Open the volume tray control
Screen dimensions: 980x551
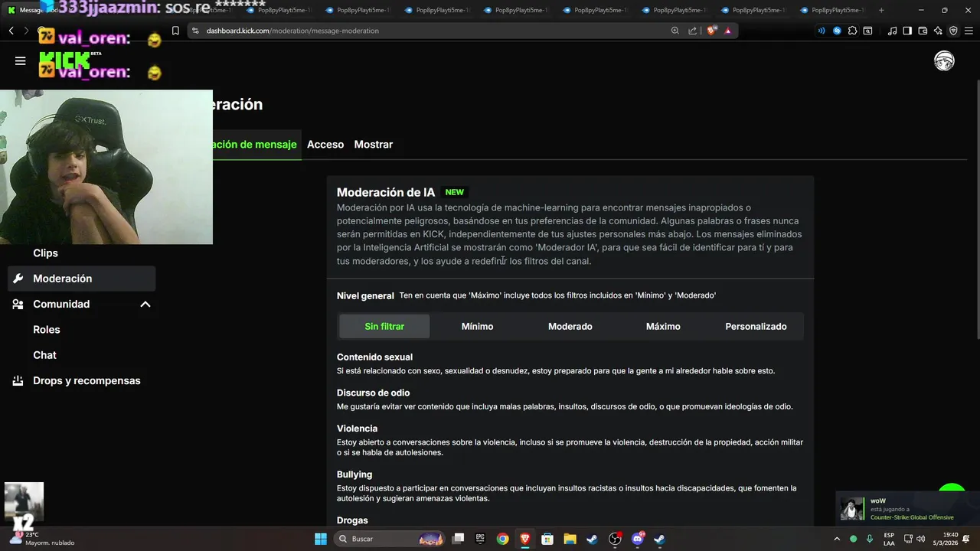click(921, 539)
